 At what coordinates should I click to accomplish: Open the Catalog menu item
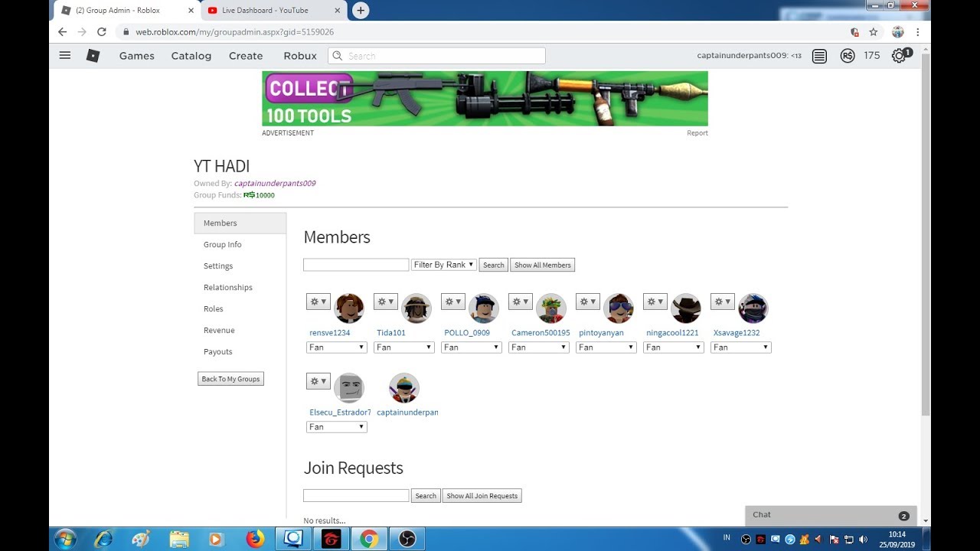[x=191, y=56]
